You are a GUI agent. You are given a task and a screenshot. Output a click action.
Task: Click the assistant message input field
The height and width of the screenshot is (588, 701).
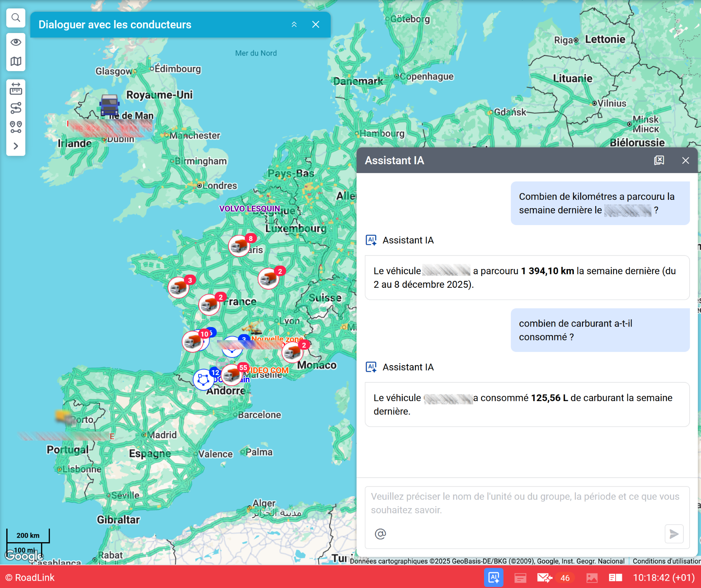(x=527, y=503)
